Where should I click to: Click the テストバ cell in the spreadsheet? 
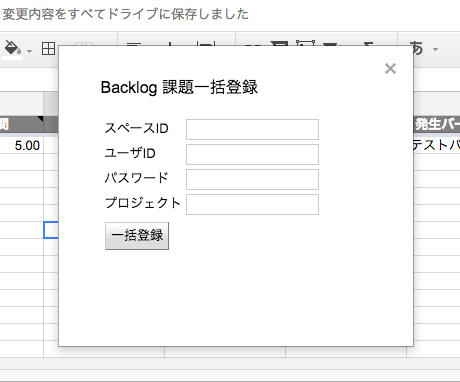[437, 145]
